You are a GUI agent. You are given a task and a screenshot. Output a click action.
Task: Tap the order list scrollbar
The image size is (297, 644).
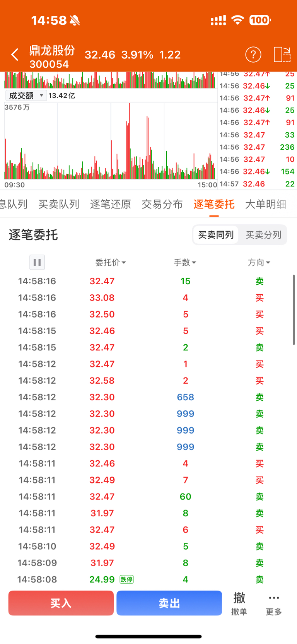294,309
